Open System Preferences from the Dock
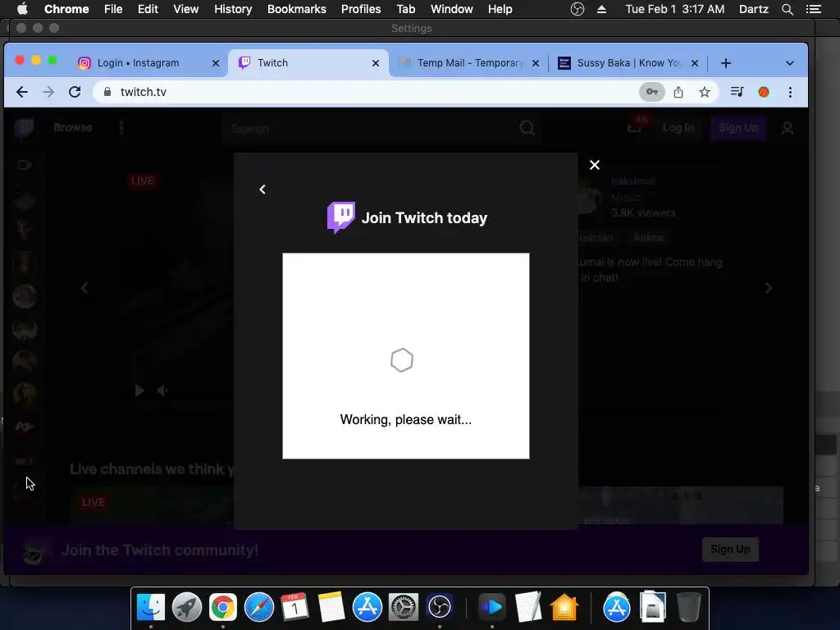The width and height of the screenshot is (840, 630). click(x=404, y=608)
